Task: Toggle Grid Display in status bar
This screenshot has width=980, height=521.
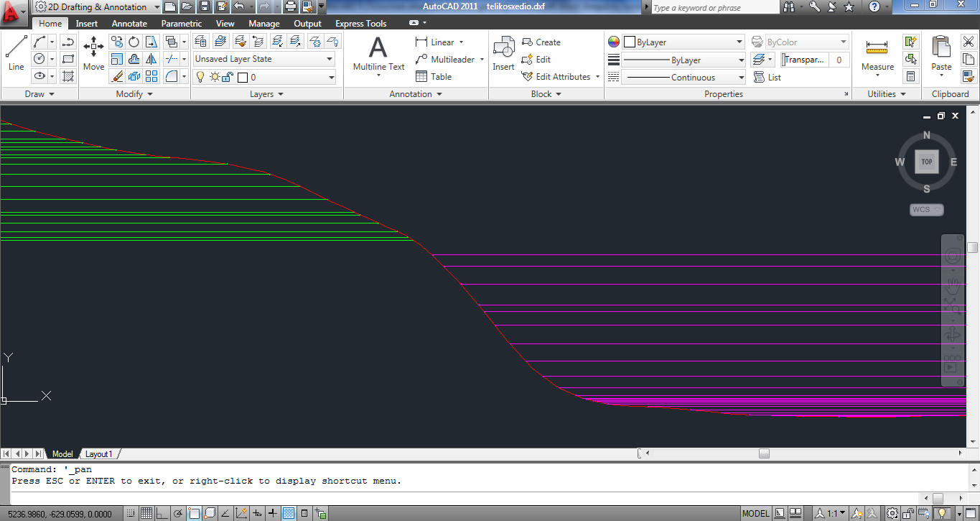Action: (x=146, y=513)
